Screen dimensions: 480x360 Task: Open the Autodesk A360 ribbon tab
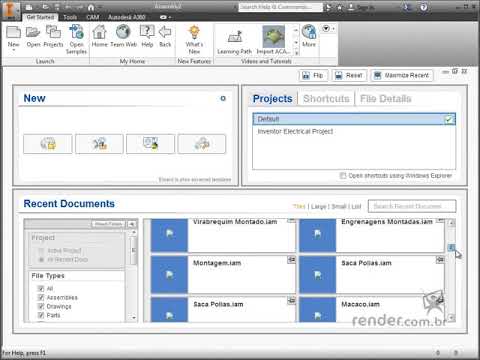(127, 17)
